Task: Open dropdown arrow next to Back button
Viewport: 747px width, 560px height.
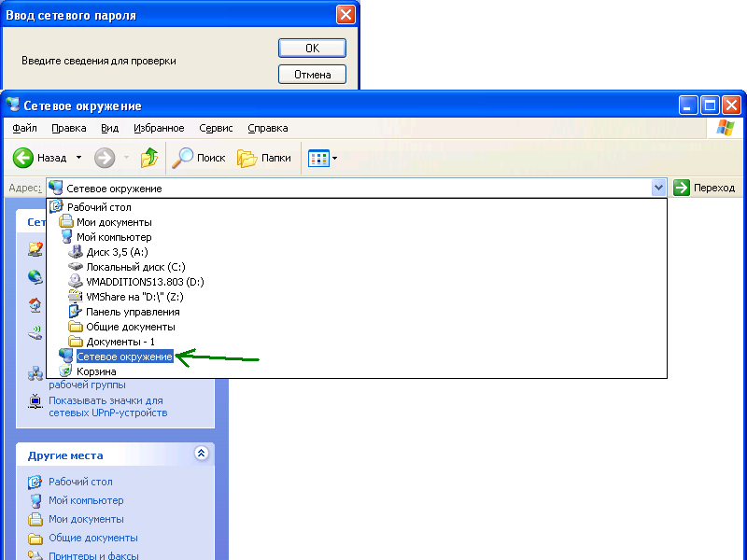Action: point(78,159)
